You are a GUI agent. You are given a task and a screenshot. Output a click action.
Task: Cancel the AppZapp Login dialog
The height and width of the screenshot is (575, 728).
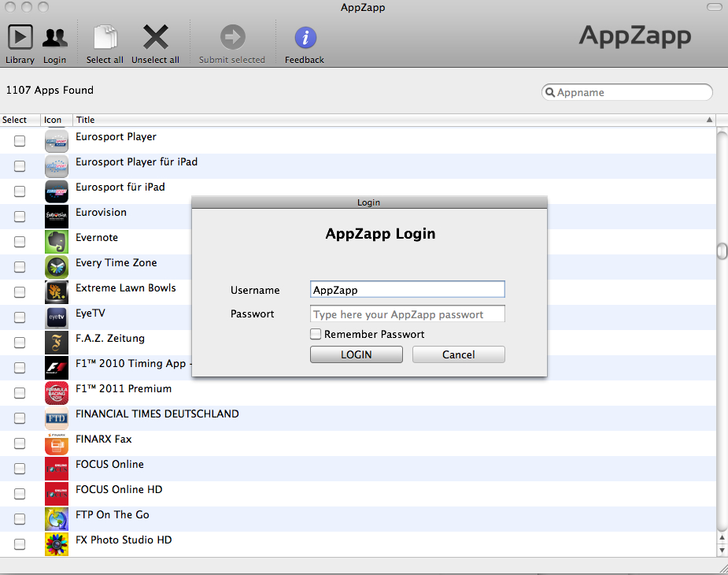tap(458, 354)
